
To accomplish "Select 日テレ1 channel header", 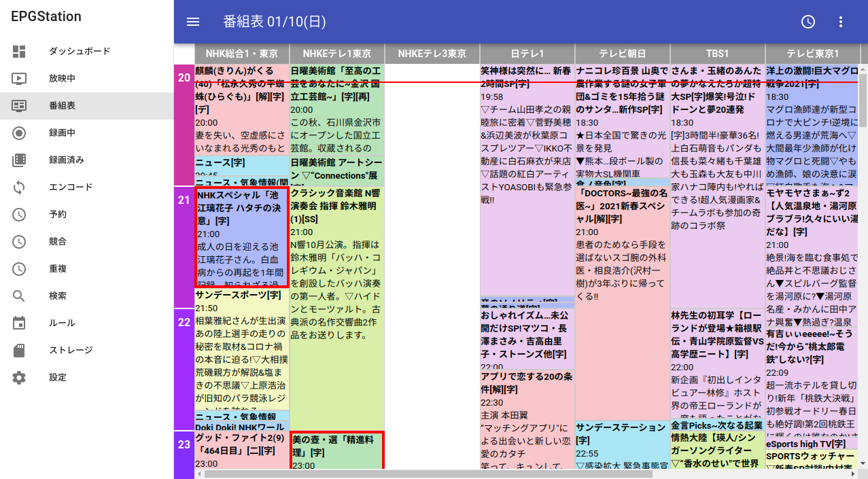I will [x=527, y=54].
